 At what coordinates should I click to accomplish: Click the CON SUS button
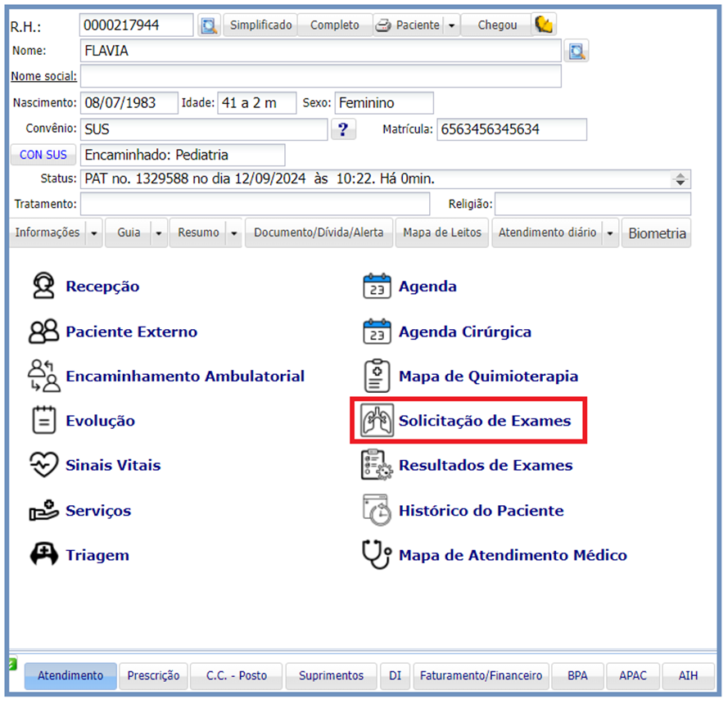coord(43,155)
